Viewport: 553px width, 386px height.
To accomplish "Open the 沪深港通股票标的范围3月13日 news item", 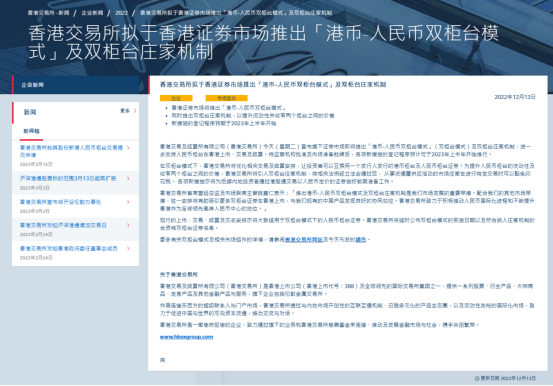I will tap(68, 178).
